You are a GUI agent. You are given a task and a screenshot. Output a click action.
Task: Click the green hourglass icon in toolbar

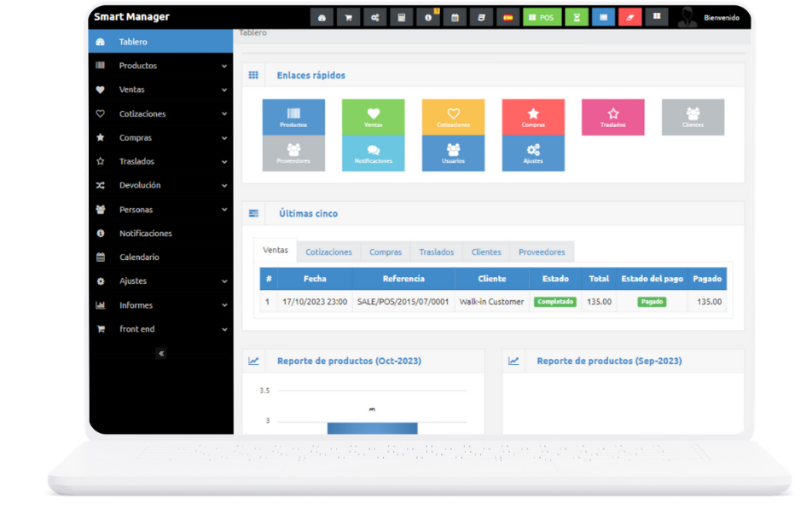click(577, 17)
